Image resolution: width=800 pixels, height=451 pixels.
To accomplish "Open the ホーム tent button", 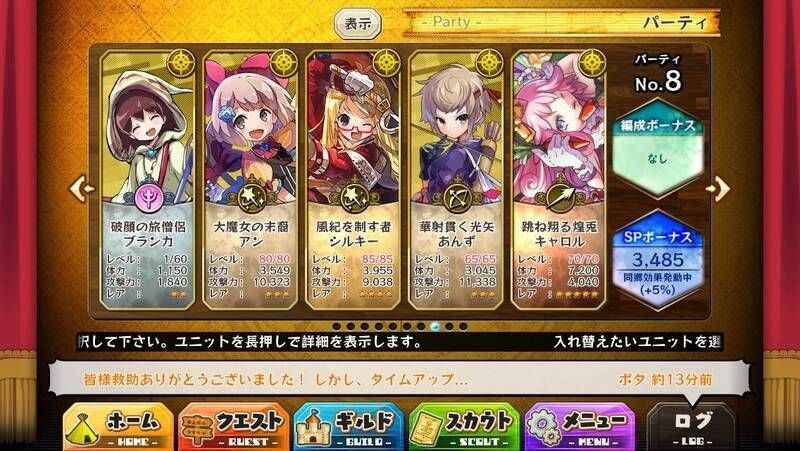I will (118, 428).
